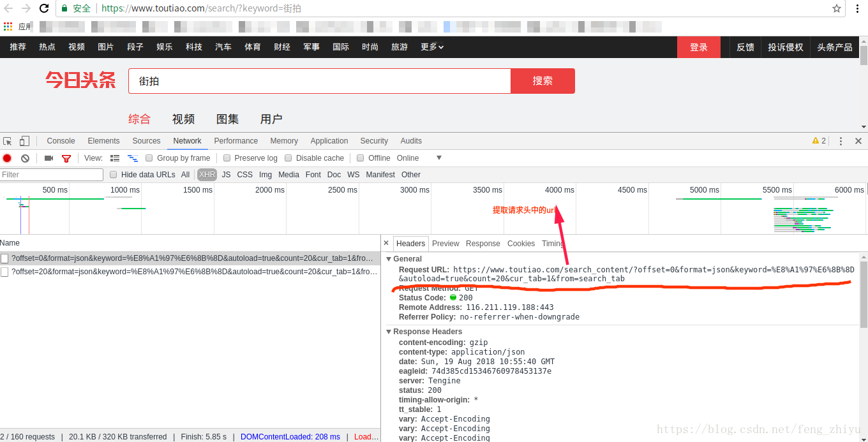Toggle the waterfall overview icon
Screen dimensions: 868x442
tap(133, 158)
